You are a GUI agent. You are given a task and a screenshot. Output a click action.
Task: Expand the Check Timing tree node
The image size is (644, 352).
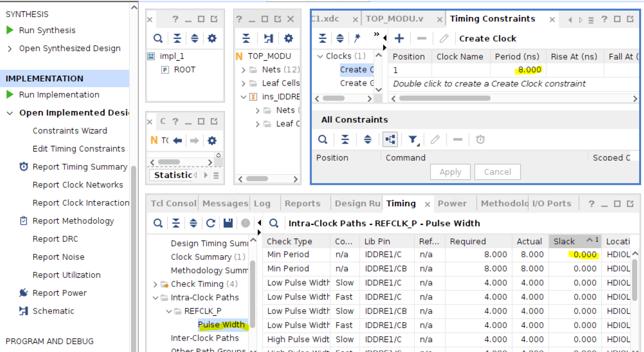pyautogui.click(x=155, y=284)
